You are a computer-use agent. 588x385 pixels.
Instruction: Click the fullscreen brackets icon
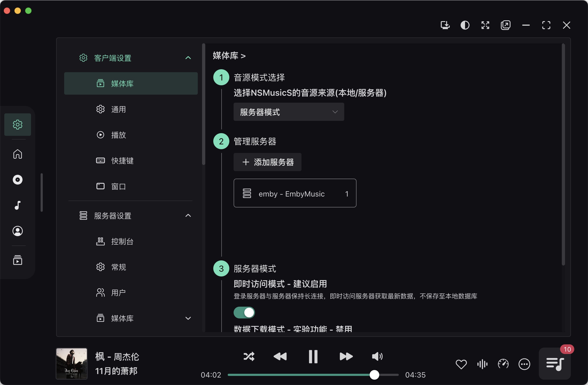click(x=546, y=25)
